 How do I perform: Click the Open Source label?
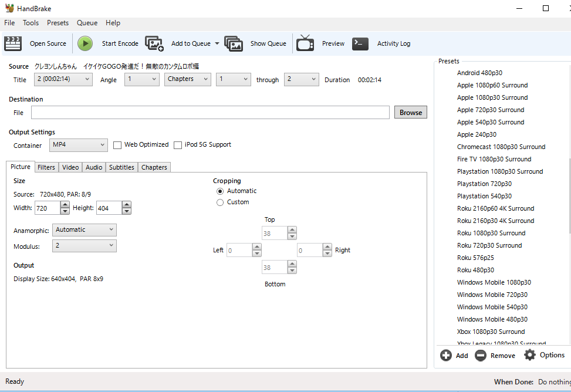48,43
